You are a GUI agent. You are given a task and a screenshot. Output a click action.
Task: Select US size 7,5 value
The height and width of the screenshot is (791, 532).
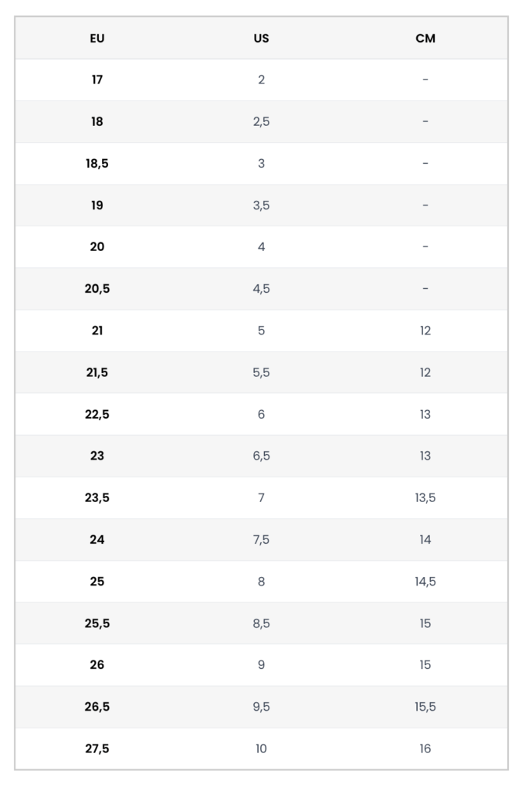pyautogui.click(x=261, y=539)
